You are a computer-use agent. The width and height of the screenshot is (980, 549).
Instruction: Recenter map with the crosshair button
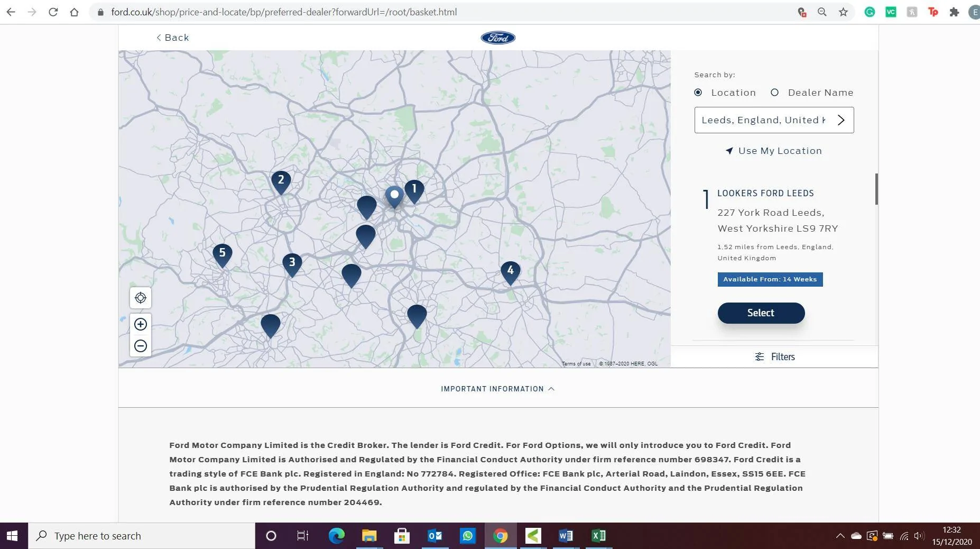point(141,298)
